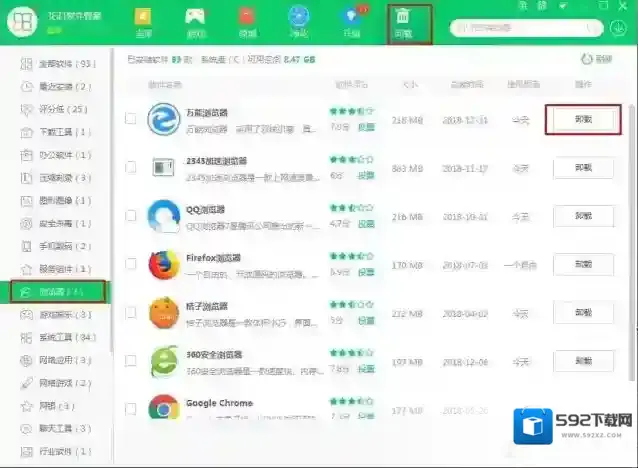The width and height of the screenshot is (638, 468).
Task: Click the download arrow icon at top right
Action: point(619,27)
